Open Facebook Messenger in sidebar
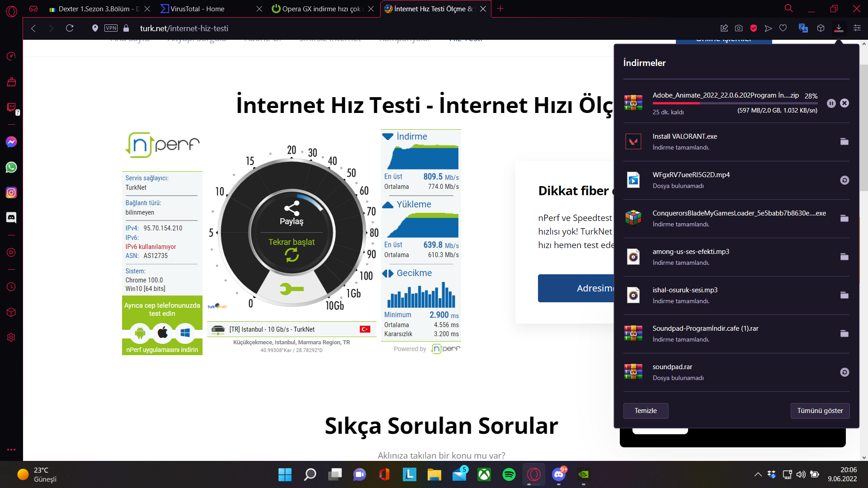 pyautogui.click(x=11, y=142)
